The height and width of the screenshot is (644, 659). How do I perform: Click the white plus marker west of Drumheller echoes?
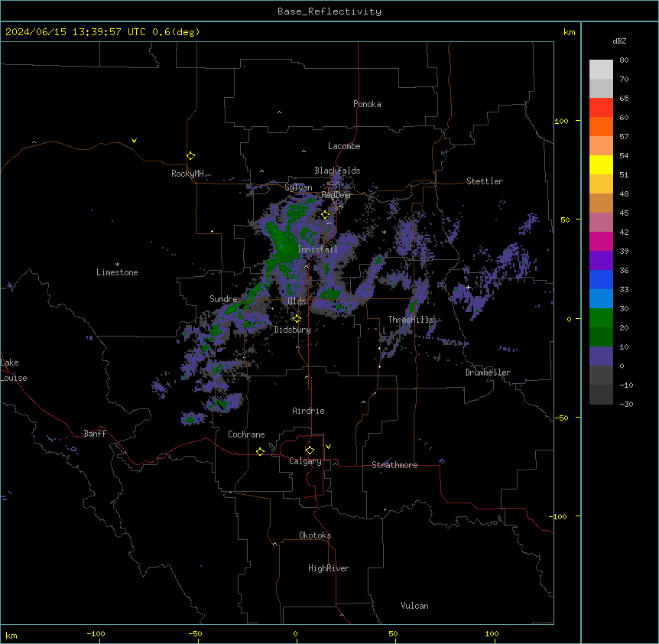point(468,287)
